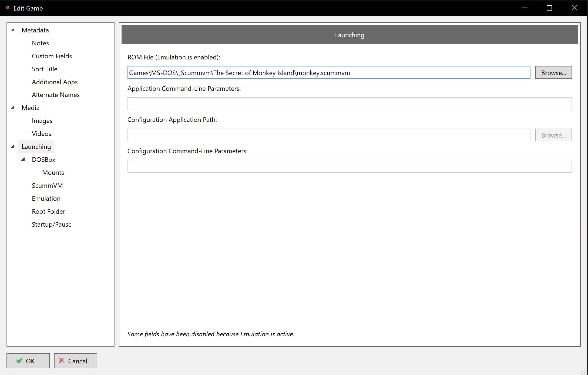Viewport: 588px width, 375px height.
Task: Open the Images page
Action: [42, 120]
